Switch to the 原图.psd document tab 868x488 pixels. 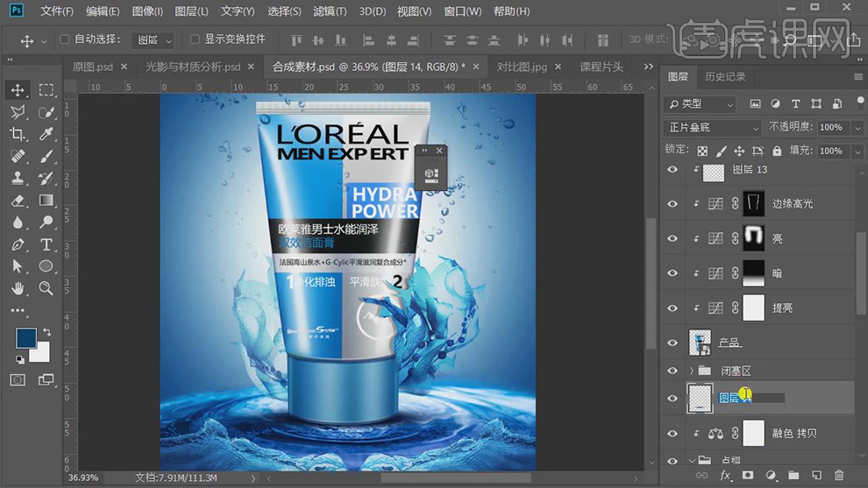pos(93,67)
